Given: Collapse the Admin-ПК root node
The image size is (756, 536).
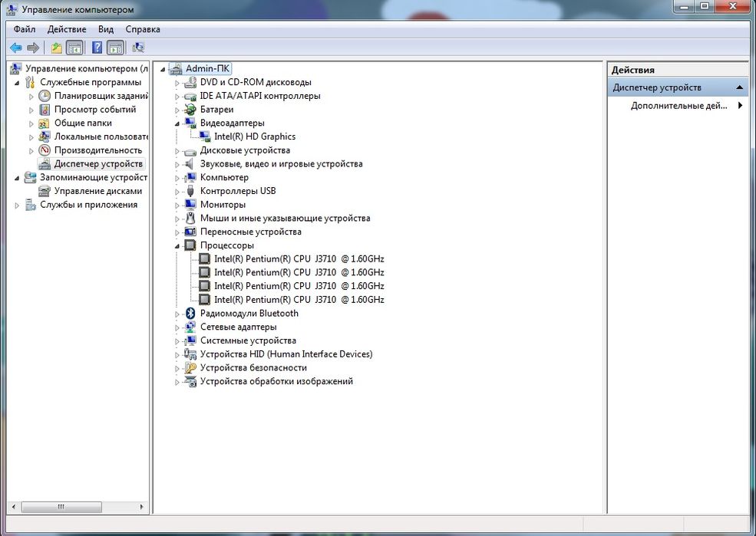Looking at the screenshot, I should click(163, 69).
